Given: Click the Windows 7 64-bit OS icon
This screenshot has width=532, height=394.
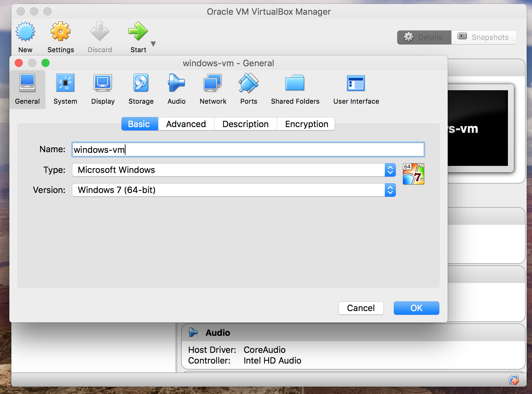Looking at the screenshot, I should [x=414, y=174].
